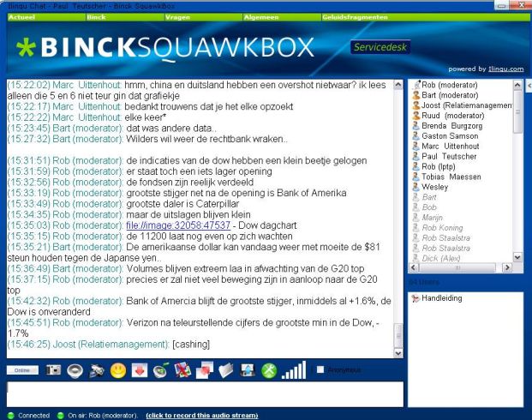Click the green asterisk Binck logo
Image resolution: width=532 pixels, height=420 pixels.
click(x=26, y=47)
